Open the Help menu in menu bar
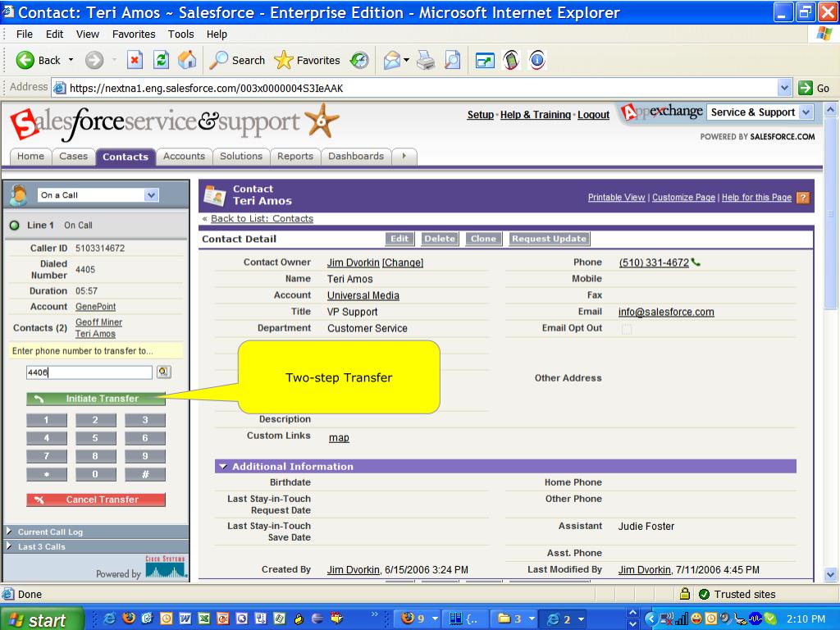The width and height of the screenshot is (840, 630). (217, 34)
